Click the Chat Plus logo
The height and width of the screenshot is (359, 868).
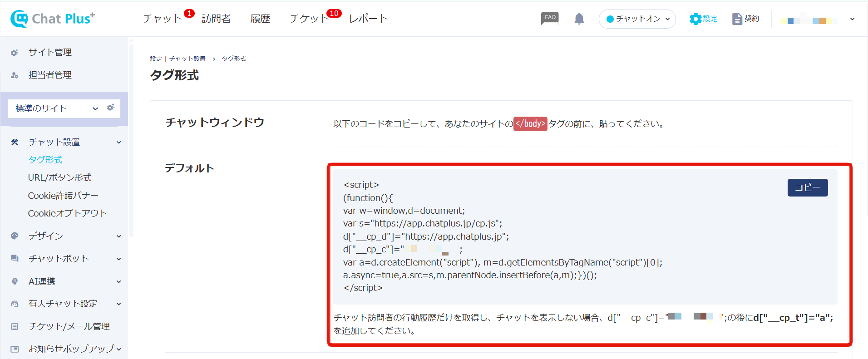point(53,19)
